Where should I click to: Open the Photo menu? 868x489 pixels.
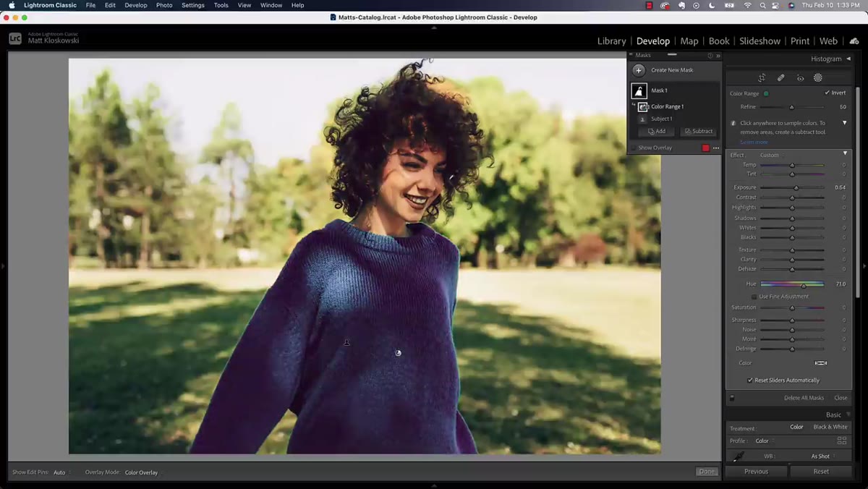click(164, 5)
